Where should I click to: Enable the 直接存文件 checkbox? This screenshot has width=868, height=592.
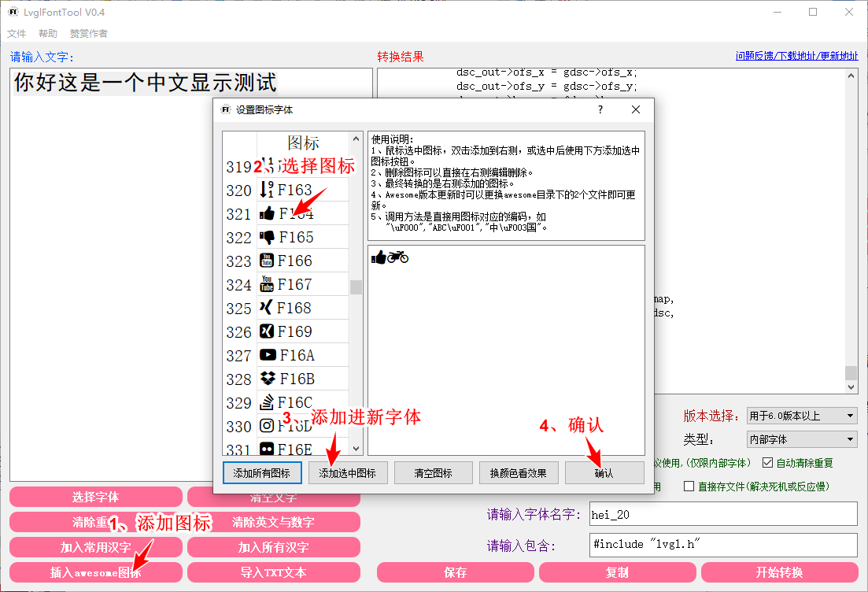(689, 487)
